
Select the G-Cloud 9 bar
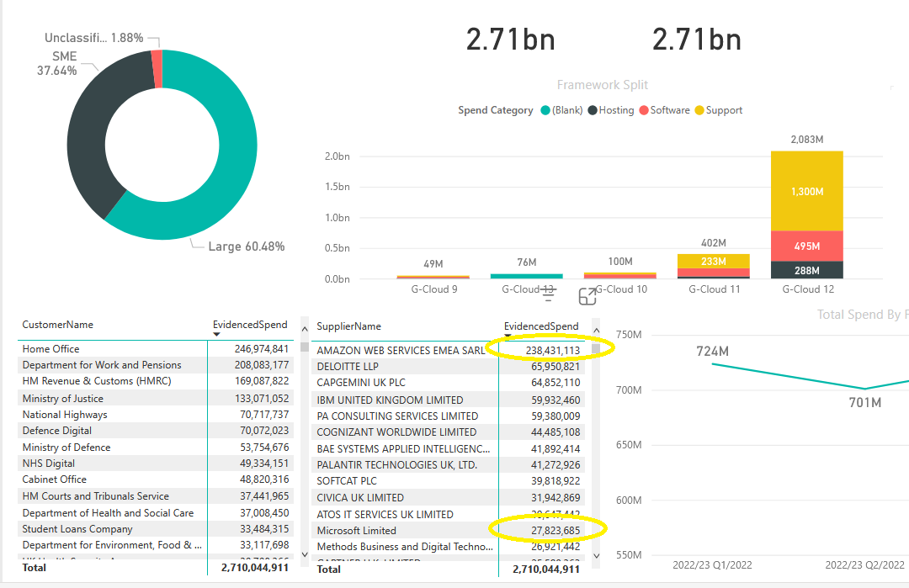pos(433,277)
